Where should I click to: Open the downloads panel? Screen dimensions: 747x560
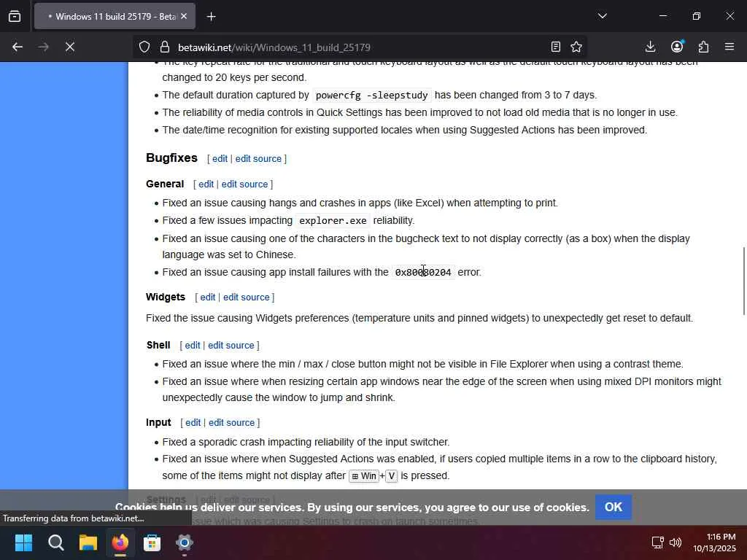650,47
